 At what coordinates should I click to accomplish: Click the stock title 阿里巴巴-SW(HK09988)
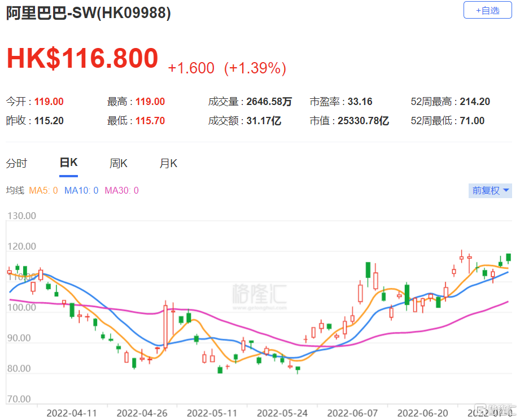pyautogui.click(x=89, y=13)
